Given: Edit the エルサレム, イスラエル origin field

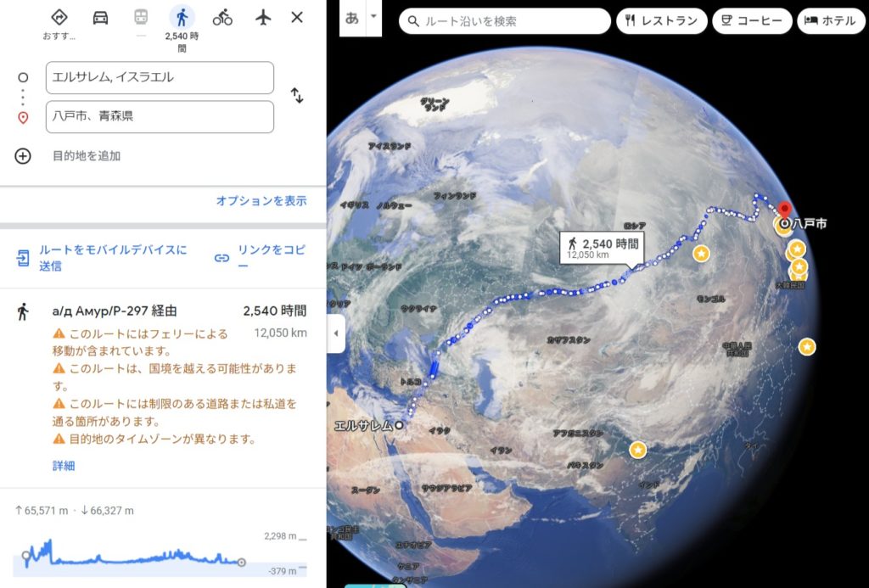Looking at the screenshot, I should pos(160,77).
